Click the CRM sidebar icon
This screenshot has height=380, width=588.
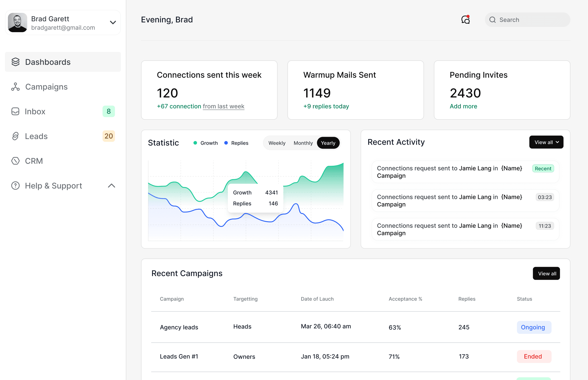tap(15, 161)
